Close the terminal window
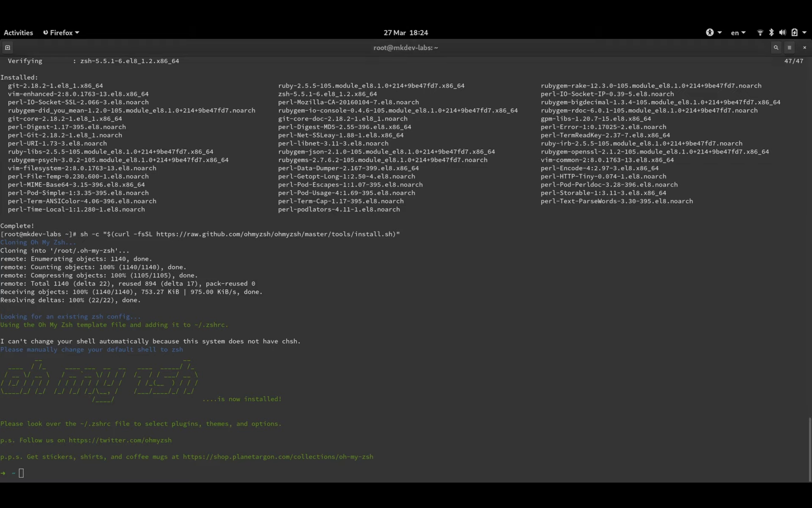 coord(805,48)
